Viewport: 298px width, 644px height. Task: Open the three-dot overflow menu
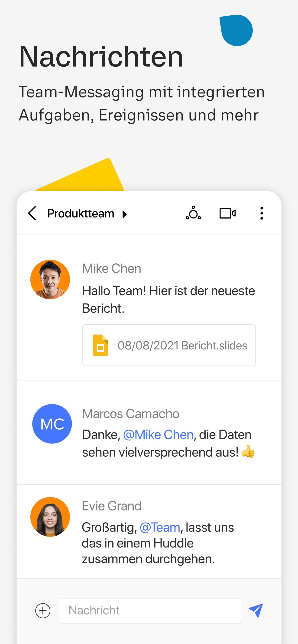(262, 213)
